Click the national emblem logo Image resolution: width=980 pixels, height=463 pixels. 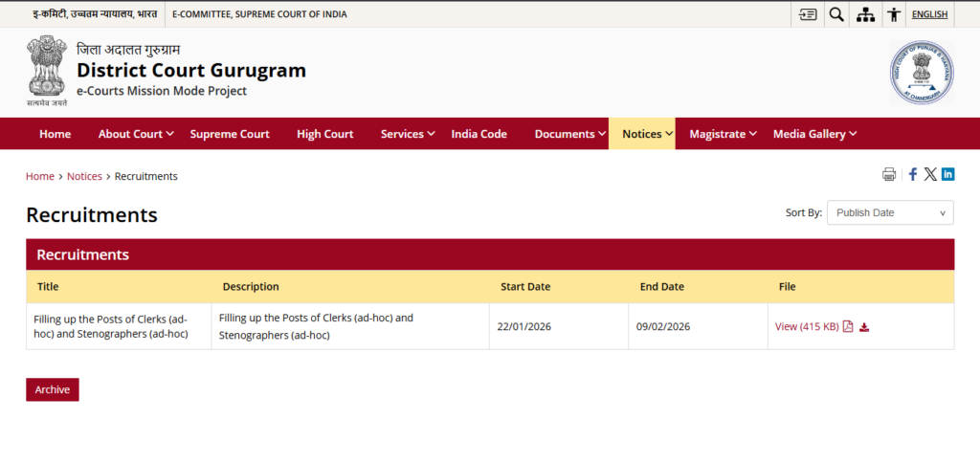(x=47, y=70)
